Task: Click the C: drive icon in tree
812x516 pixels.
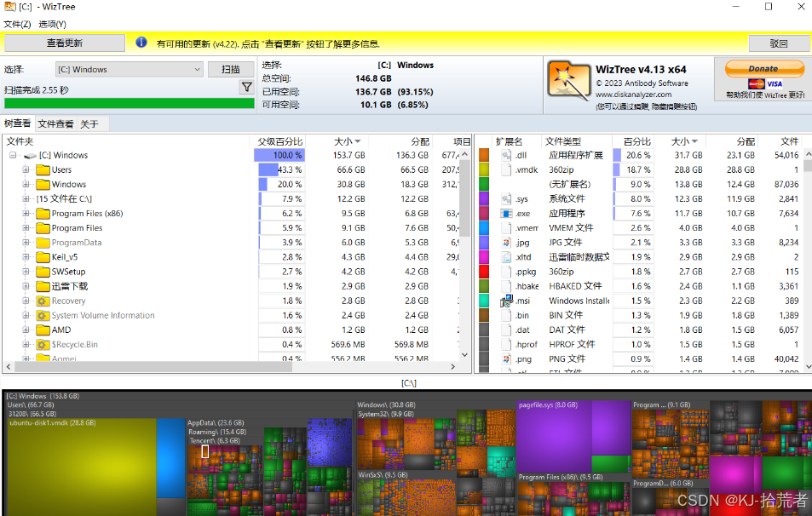Action: coord(30,156)
